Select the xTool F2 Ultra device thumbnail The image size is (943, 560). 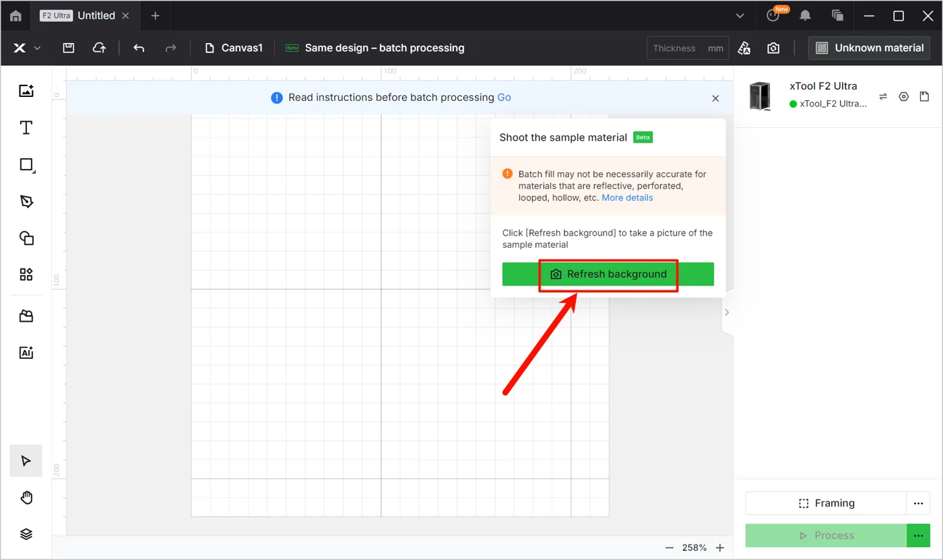click(x=760, y=96)
